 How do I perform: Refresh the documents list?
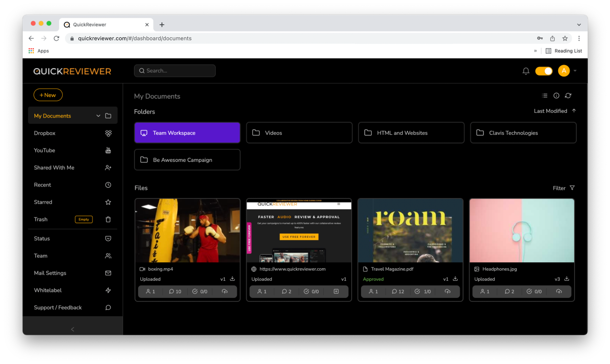[x=568, y=95]
